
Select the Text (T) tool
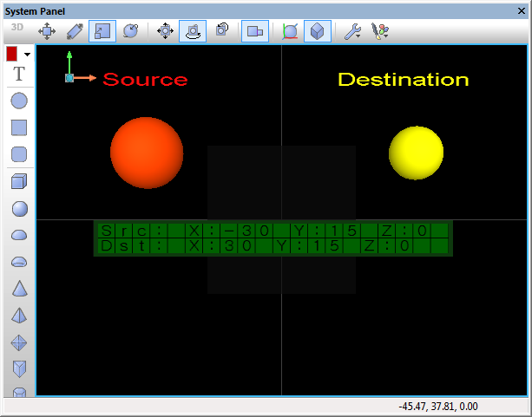(x=19, y=74)
